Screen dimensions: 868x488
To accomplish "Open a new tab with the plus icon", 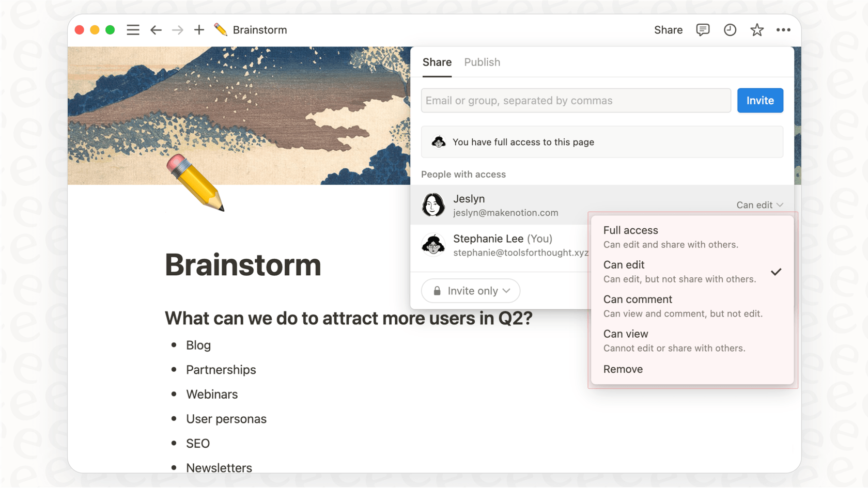I will click(x=199, y=29).
